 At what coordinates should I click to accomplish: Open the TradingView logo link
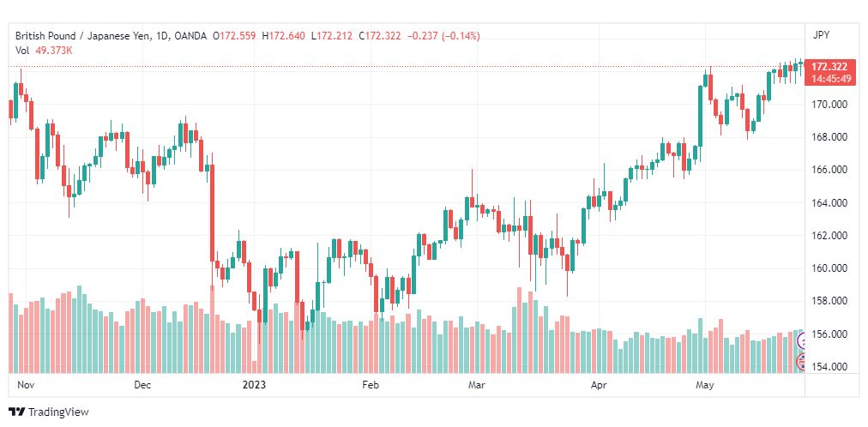(49, 412)
